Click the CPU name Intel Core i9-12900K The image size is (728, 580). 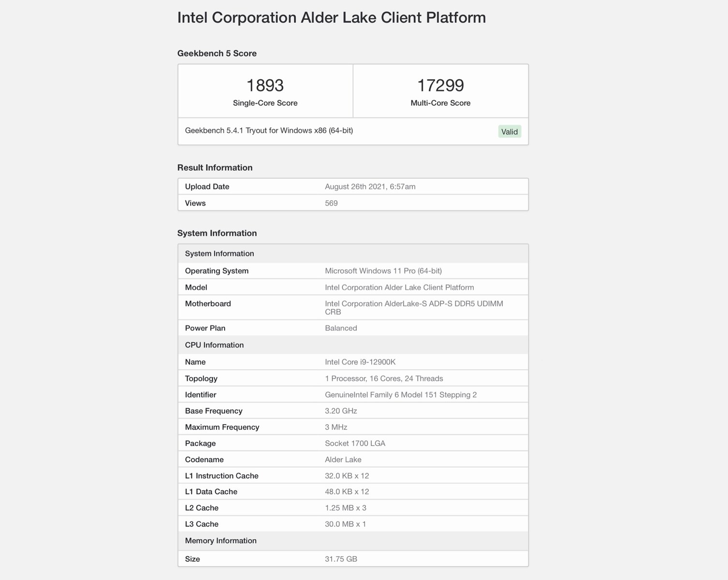tap(360, 362)
